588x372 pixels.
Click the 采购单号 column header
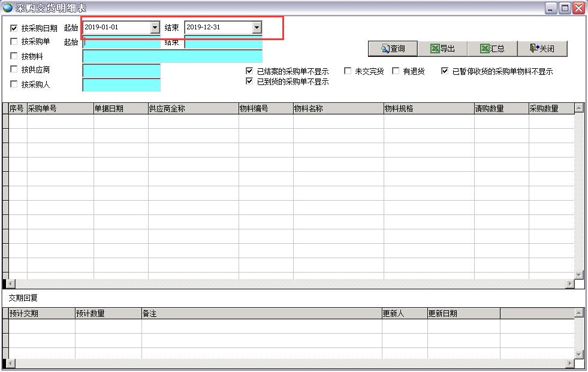[60, 108]
